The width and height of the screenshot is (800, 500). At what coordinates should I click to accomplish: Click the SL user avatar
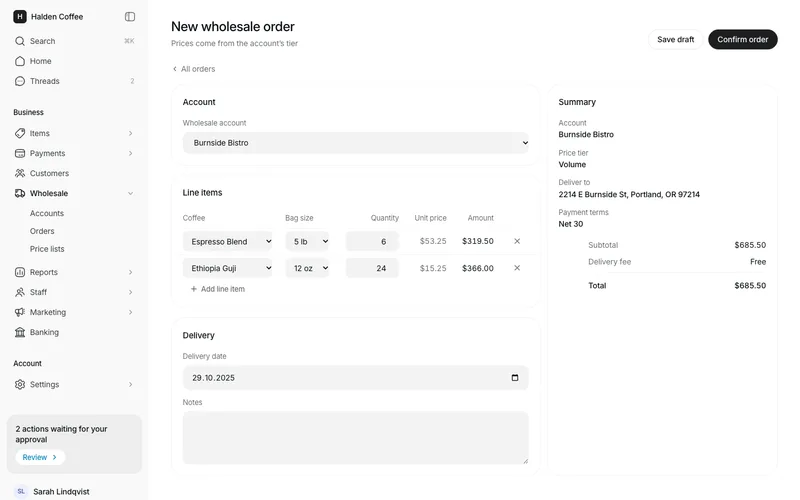[x=21, y=491]
